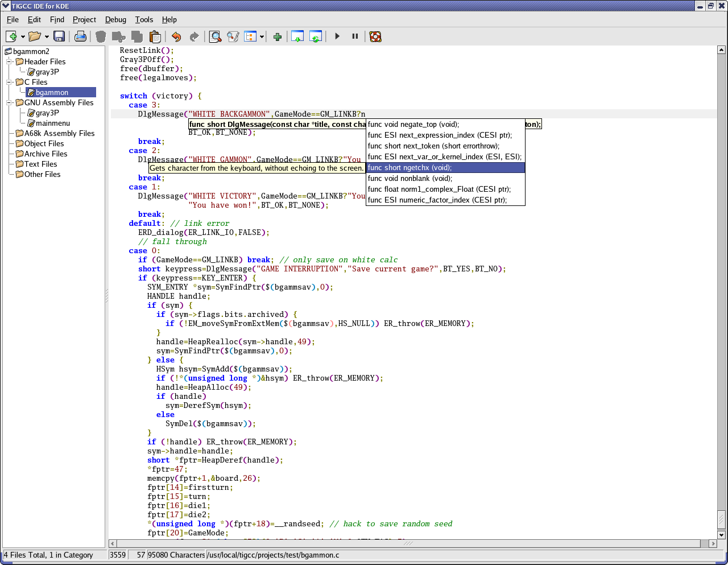Click the file path in status bar
The width and height of the screenshot is (728, 565).
[273, 555]
